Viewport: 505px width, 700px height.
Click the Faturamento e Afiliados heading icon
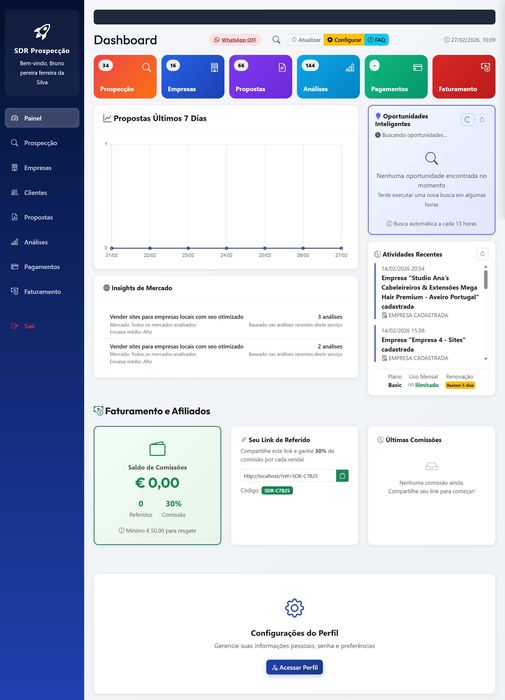[x=98, y=410]
